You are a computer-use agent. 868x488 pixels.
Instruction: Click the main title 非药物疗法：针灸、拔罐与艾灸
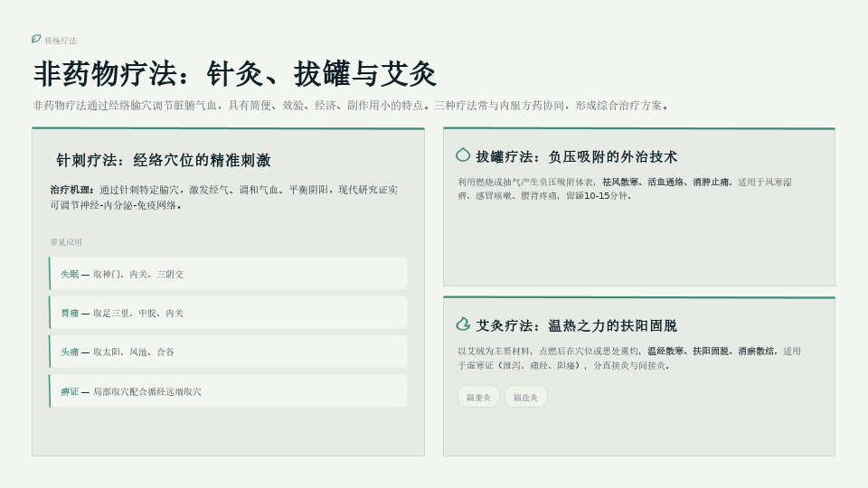click(x=235, y=74)
